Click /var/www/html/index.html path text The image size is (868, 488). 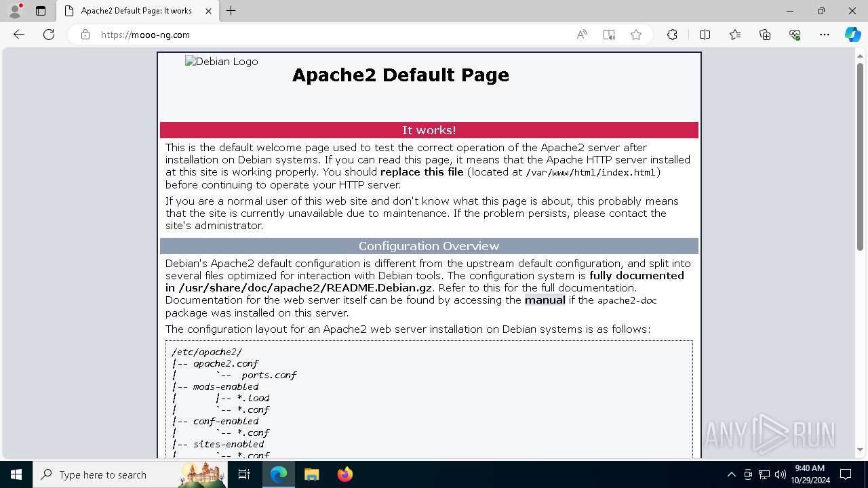(590, 172)
